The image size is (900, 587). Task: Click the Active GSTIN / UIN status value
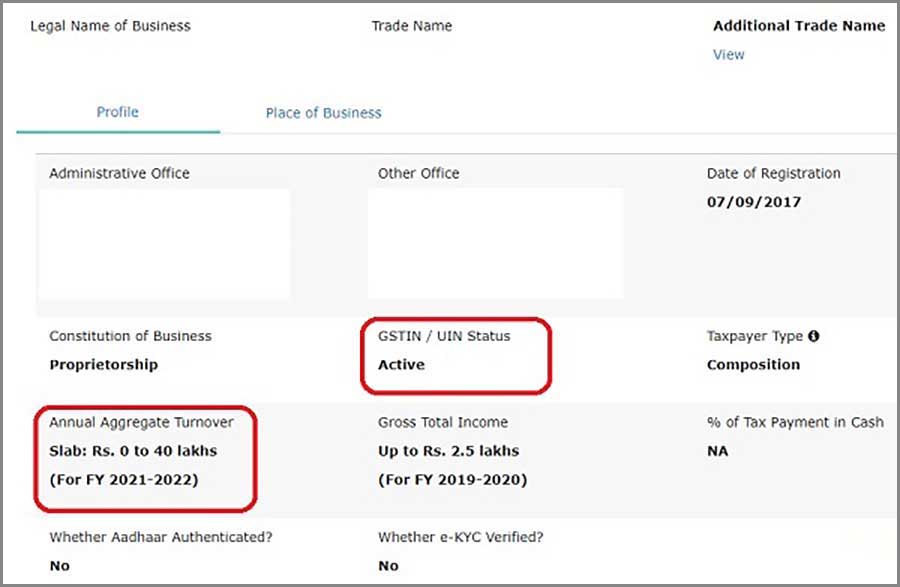coord(401,365)
